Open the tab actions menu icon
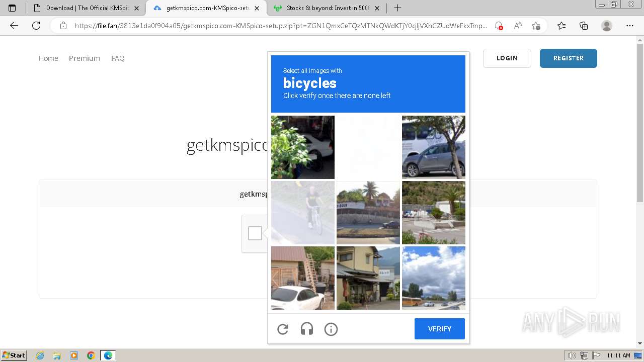Viewport: 644px width, 362px height. point(12,8)
